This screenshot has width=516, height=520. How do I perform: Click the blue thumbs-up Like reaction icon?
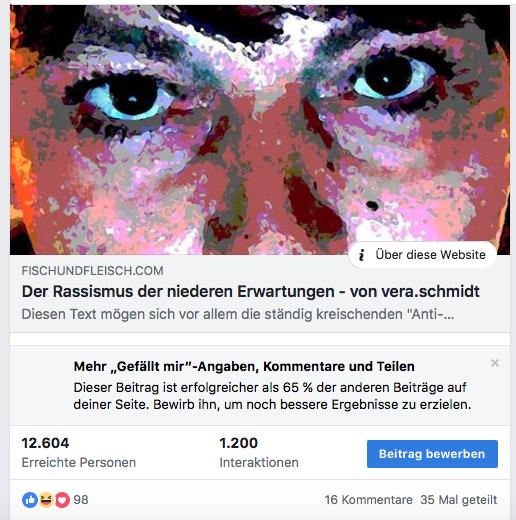tap(30, 500)
